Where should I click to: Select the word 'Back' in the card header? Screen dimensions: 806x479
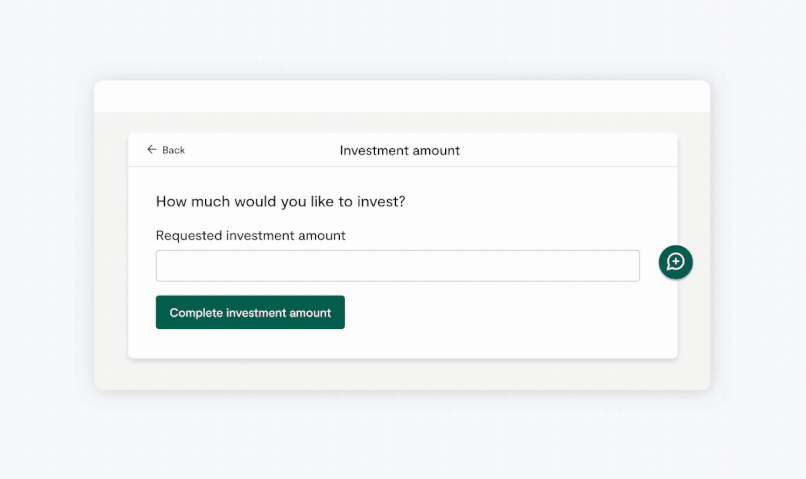[x=174, y=150]
